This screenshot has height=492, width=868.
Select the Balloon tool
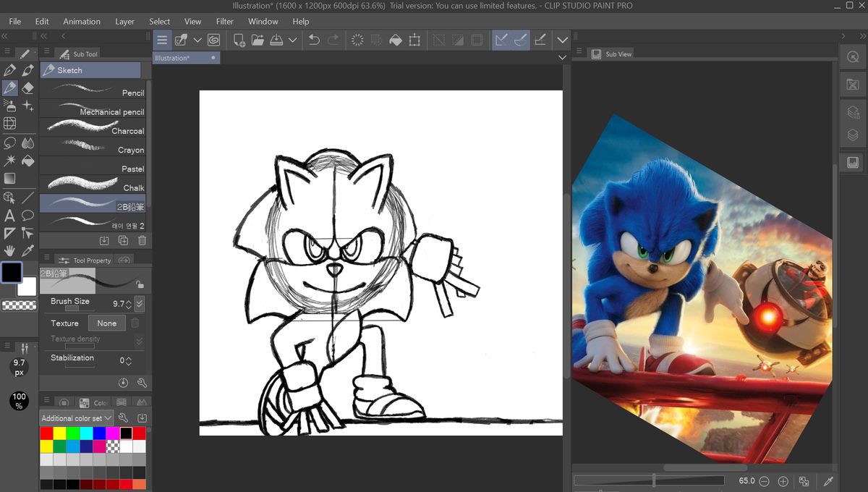[28, 215]
